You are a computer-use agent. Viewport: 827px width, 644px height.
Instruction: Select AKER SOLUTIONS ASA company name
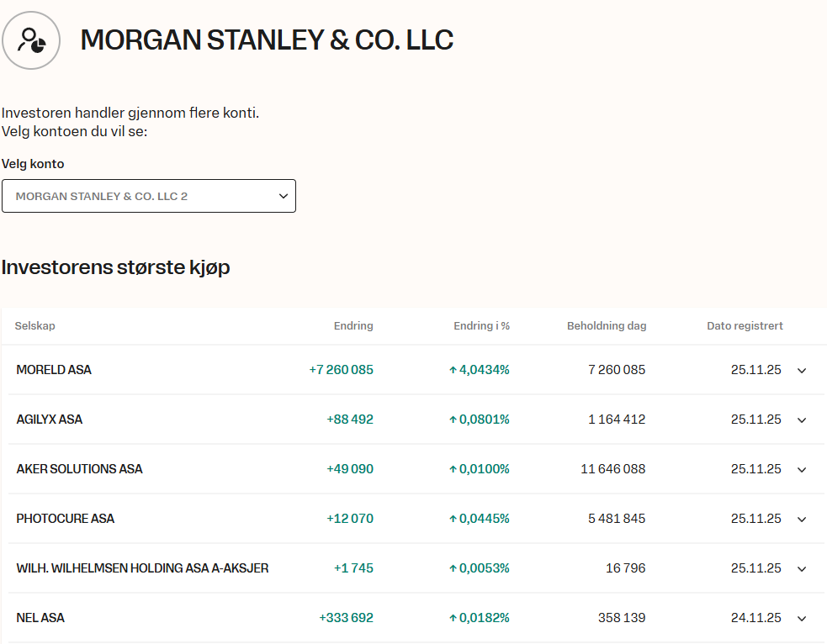click(x=79, y=469)
